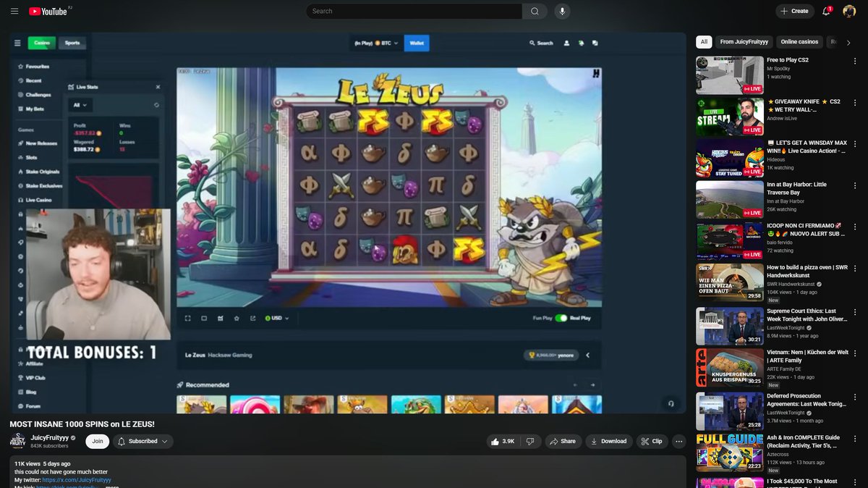Open Slots in the casino sidebar
The width and height of the screenshot is (868, 488).
pos(31,157)
